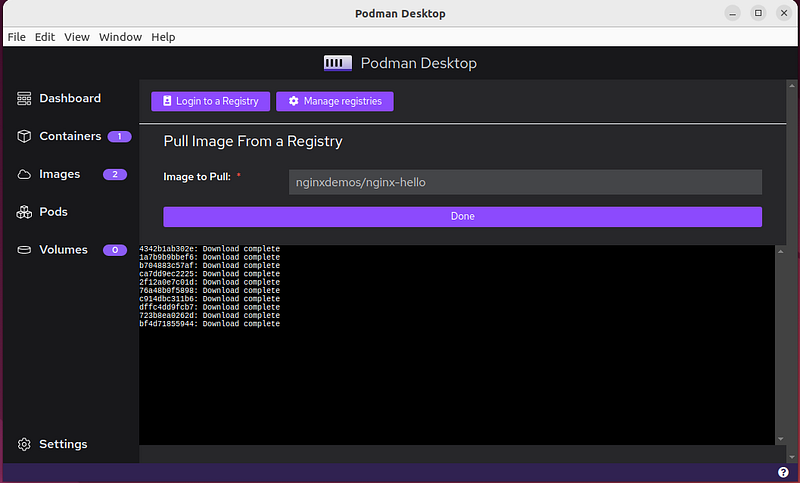Go to the Dashboard page
Image resolution: width=800 pixels, height=483 pixels.
click(70, 98)
